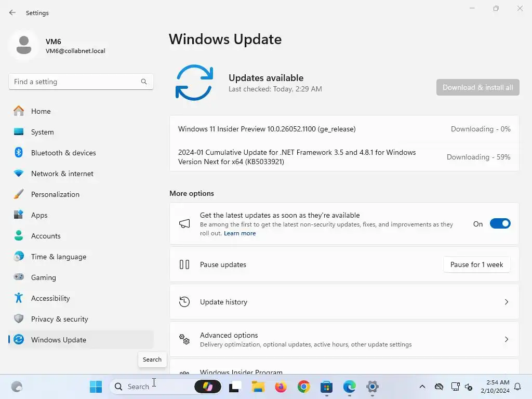
Task: Click the muted volume tray icon
Action: coord(469,387)
